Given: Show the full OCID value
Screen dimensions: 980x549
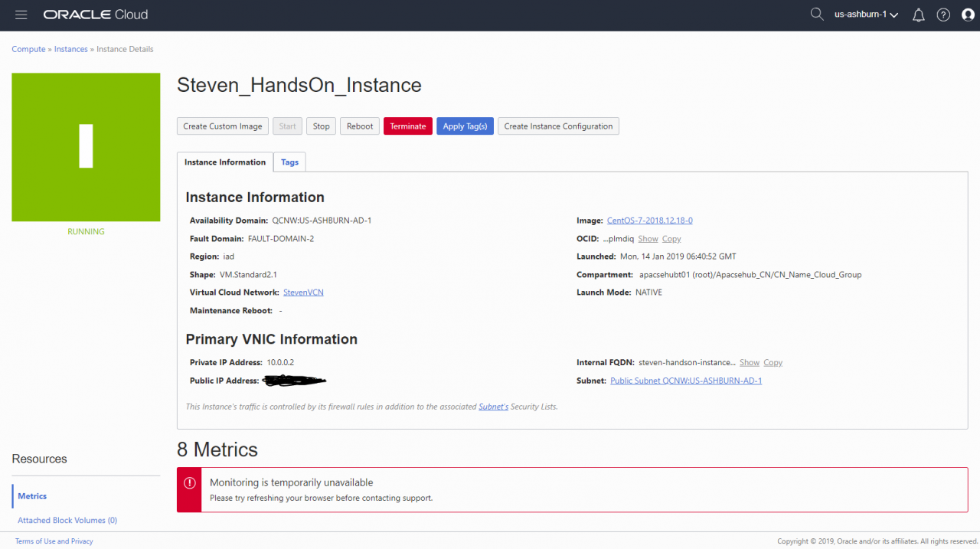Looking at the screenshot, I should click(648, 239).
